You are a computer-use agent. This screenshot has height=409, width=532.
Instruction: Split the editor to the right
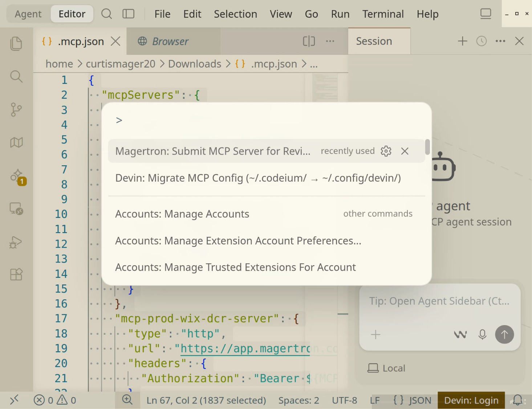pyautogui.click(x=309, y=41)
